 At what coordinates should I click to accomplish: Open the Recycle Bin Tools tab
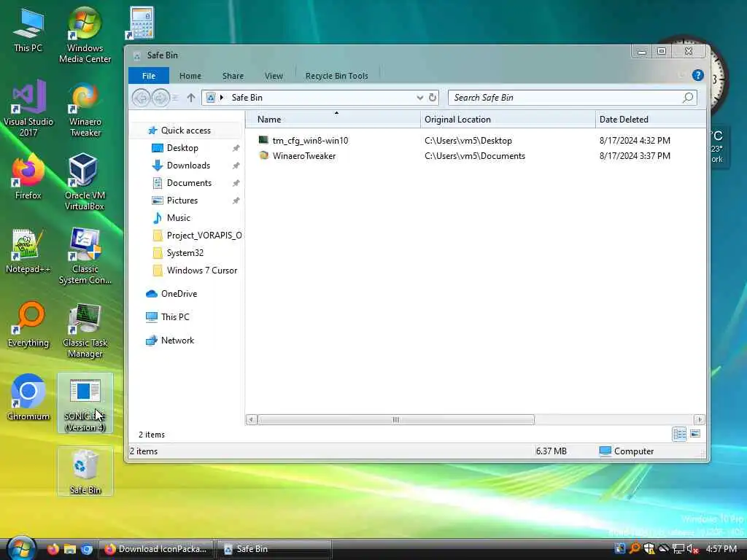pos(337,76)
